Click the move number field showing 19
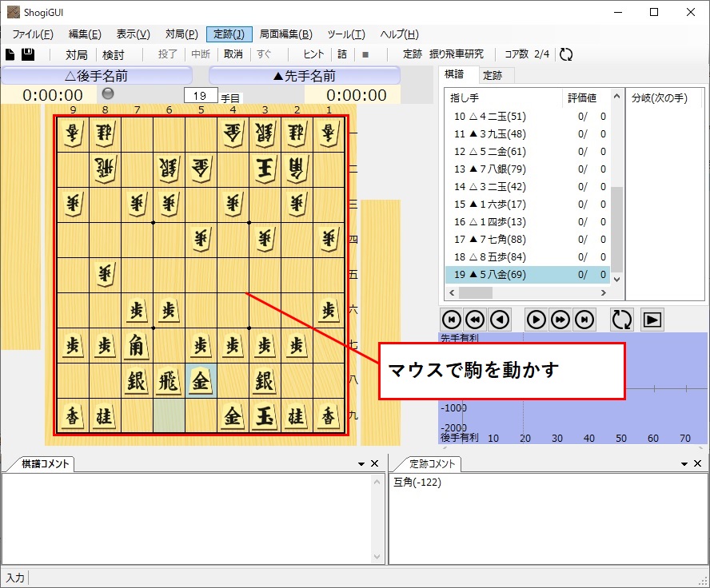 pyautogui.click(x=201, y=96)
